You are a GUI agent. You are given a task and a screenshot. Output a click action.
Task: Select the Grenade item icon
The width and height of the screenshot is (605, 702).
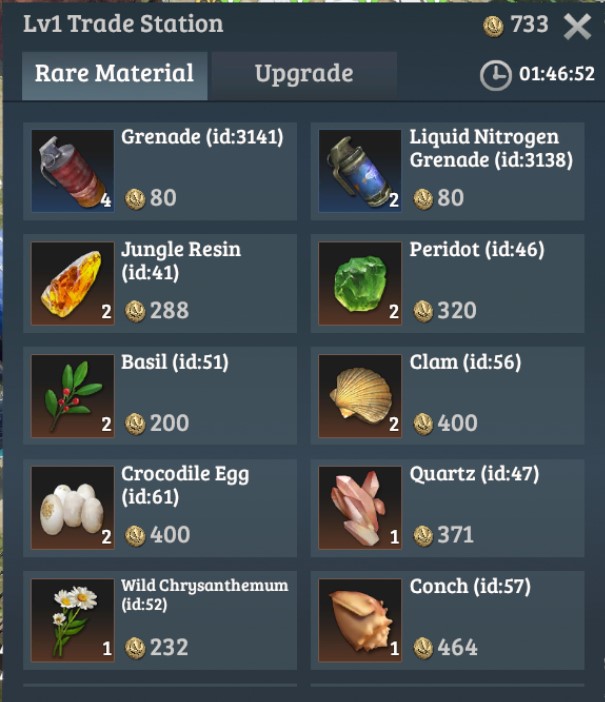(x=72, y=171)
